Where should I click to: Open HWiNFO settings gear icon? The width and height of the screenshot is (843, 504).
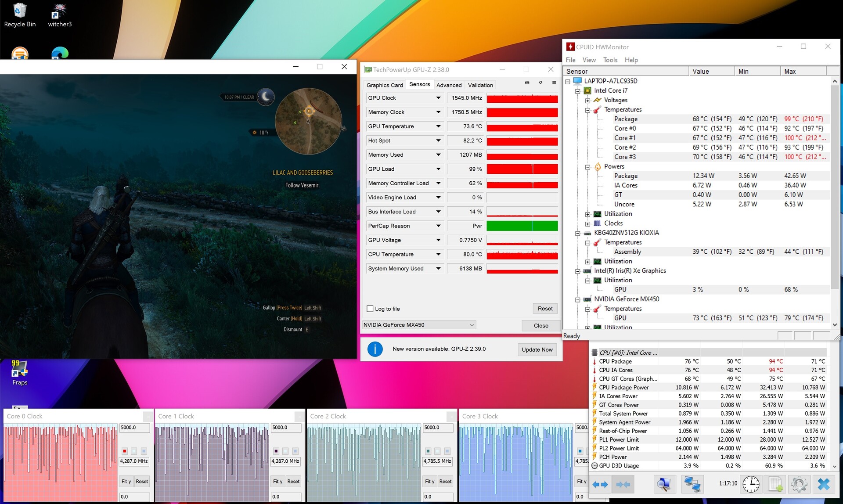coord(799,484)
